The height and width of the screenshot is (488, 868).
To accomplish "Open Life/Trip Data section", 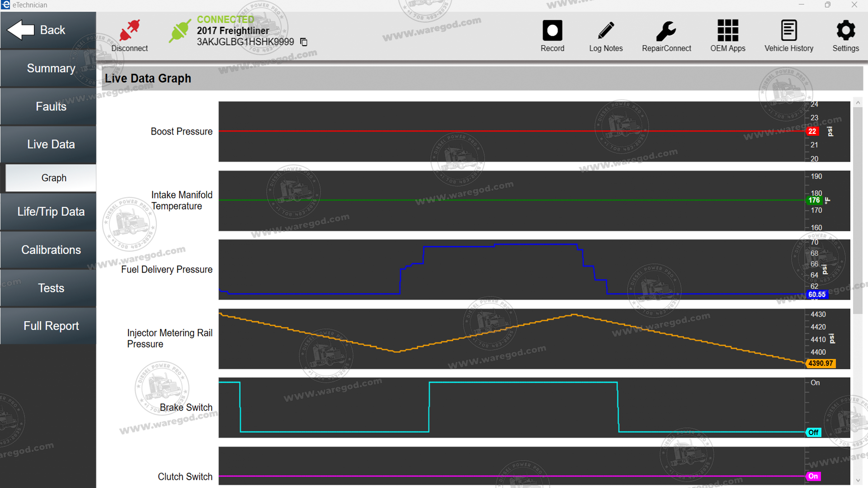I will (x=51, y=212).
